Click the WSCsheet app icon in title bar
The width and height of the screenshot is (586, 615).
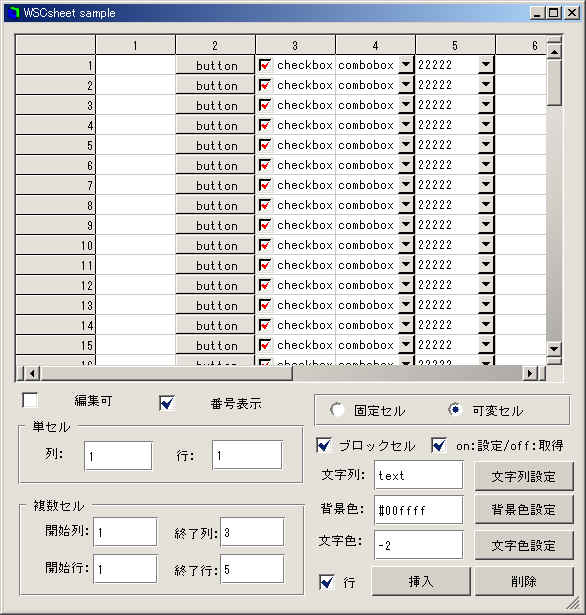(x=14, y=13)
